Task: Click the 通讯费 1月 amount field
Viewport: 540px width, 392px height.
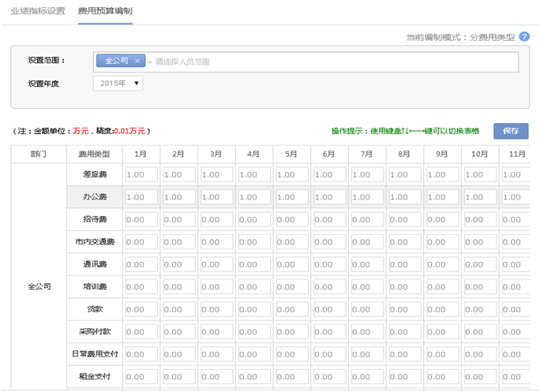Action: [x=141, y=264]
